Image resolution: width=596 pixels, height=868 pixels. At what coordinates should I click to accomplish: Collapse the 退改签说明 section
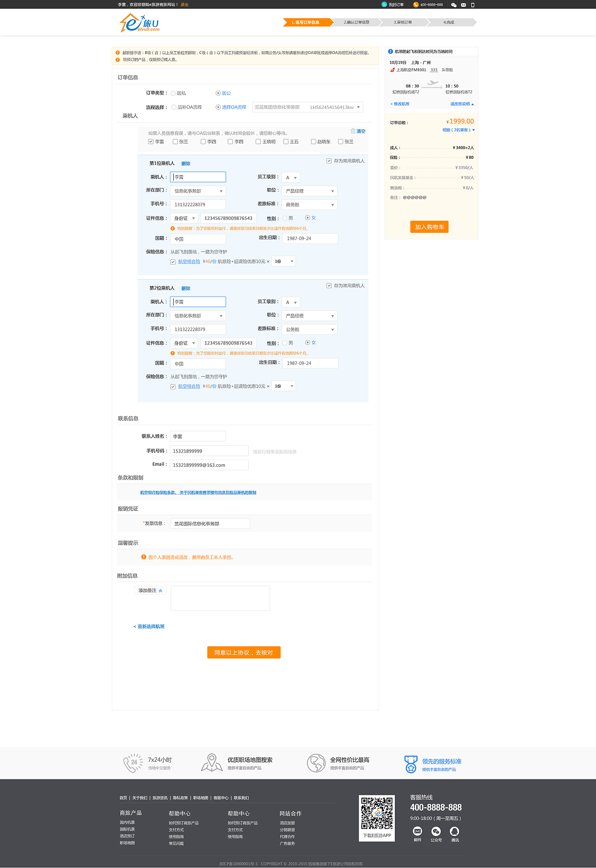pos(462,104)
